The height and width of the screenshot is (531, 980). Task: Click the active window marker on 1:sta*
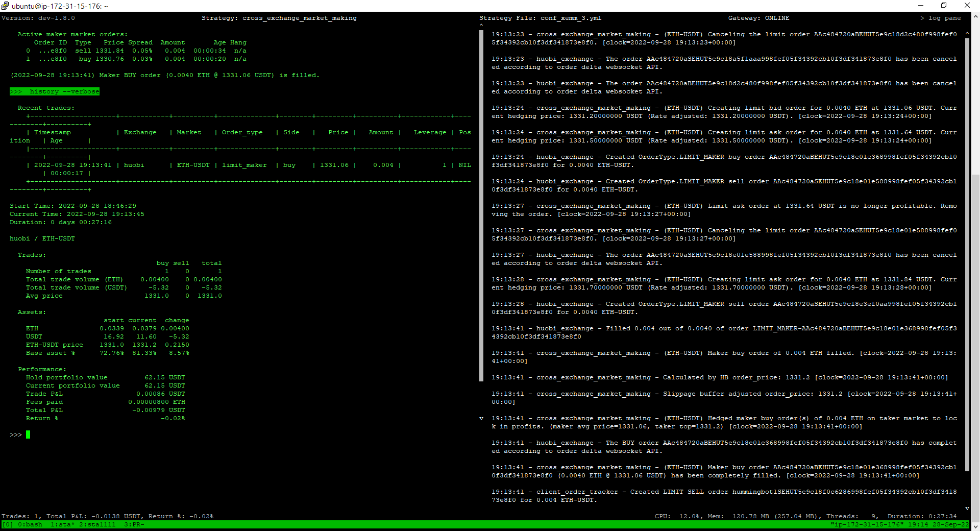click(x=72, y=524)
